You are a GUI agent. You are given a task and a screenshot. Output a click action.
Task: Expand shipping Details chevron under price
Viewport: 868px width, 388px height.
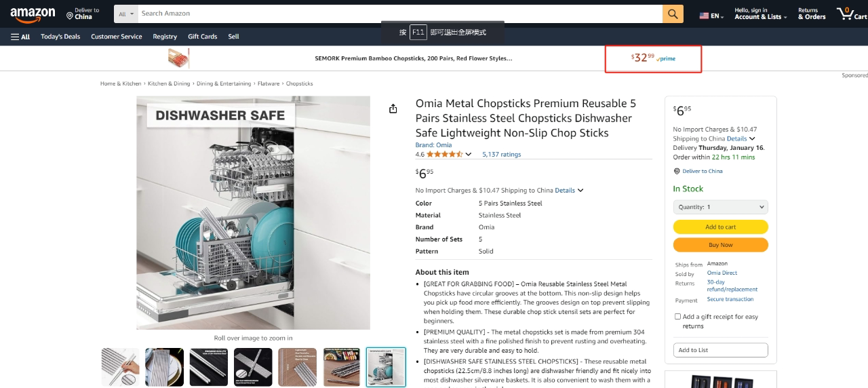[580, 191]
